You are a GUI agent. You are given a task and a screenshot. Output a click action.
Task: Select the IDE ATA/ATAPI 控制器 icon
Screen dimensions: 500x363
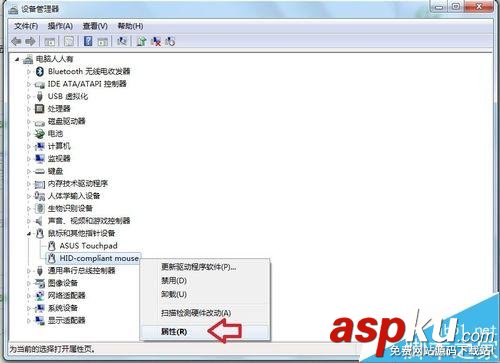(40, 84)
